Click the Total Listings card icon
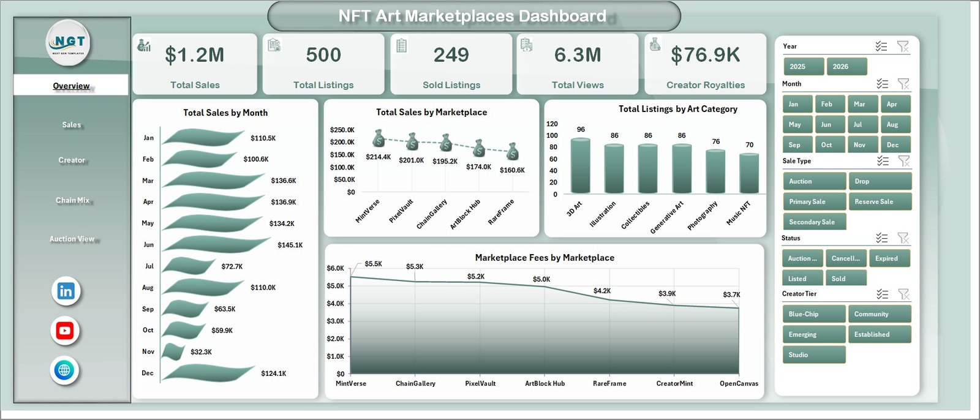This screenshot has width=980, height=420. (274, 45)
